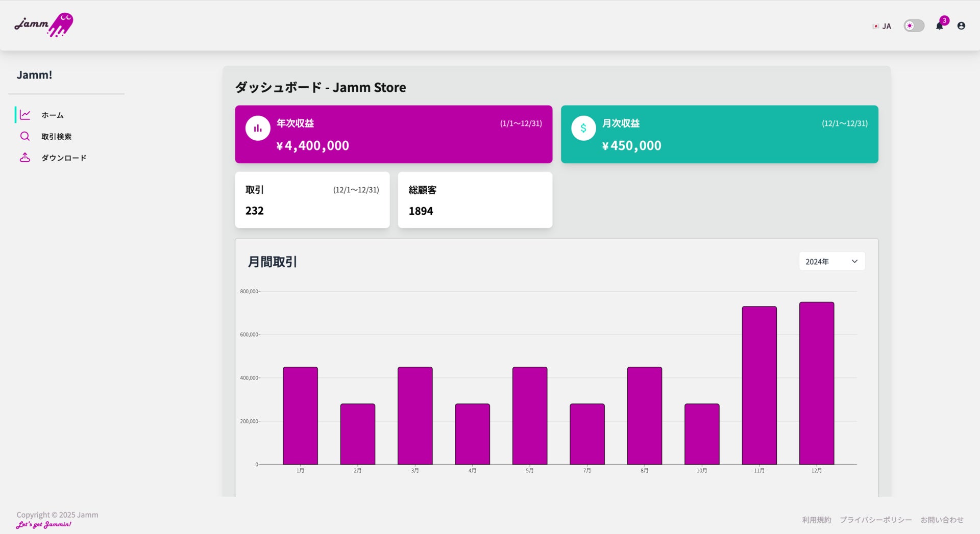Click the dollar icon on 月次収益 card
Image resolution: width=980 pixels, height=534 pixels.
[583, 128]
